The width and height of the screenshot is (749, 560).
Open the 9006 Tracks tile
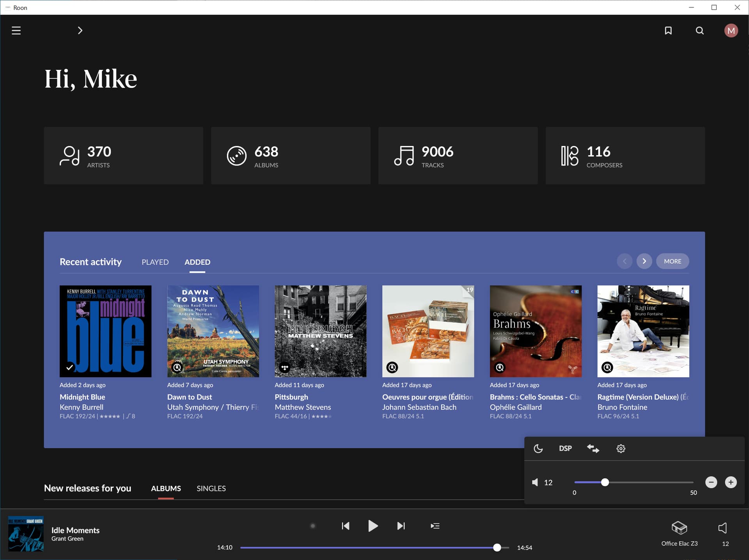[458, 155]
